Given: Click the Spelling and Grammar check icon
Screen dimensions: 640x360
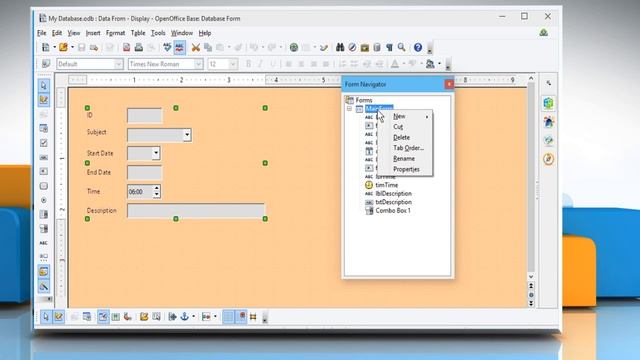Looking at the screenshot, I should coord(167,47).
